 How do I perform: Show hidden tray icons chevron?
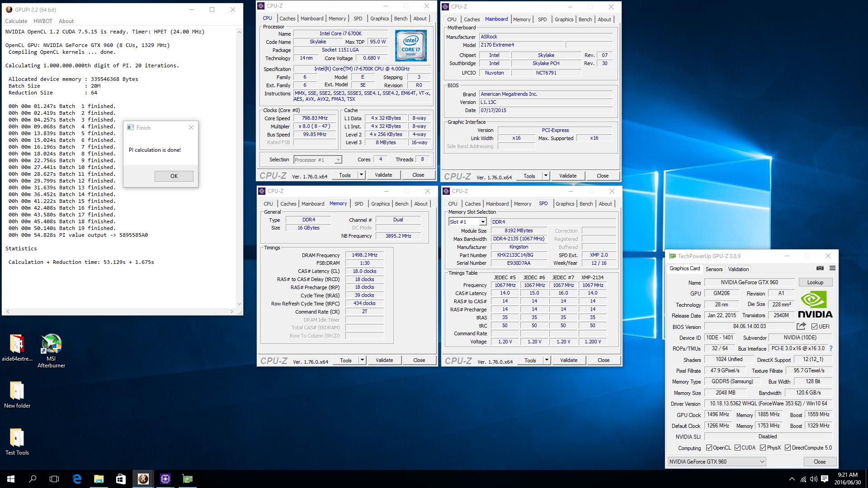point(792,479)
